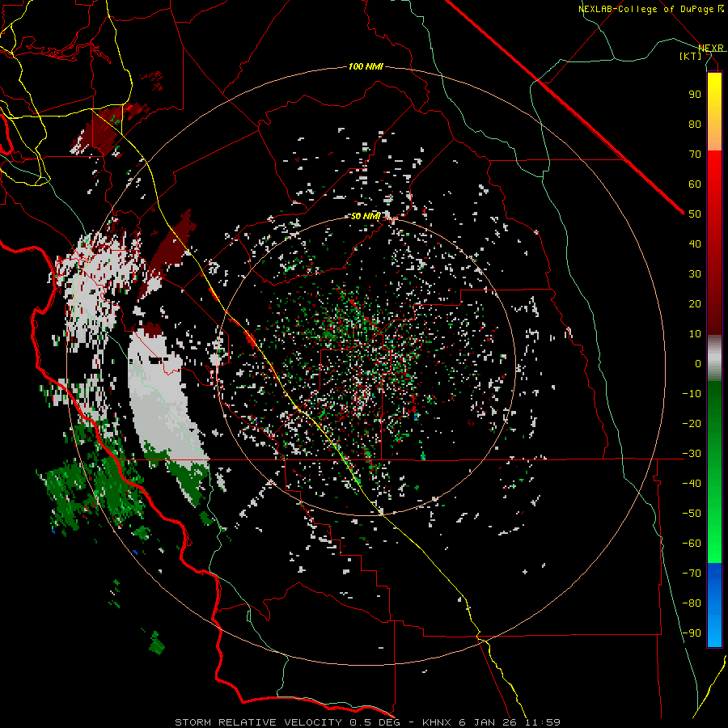
Task: Click the 10 knot label on the scale
Action: tap(695, 334)
